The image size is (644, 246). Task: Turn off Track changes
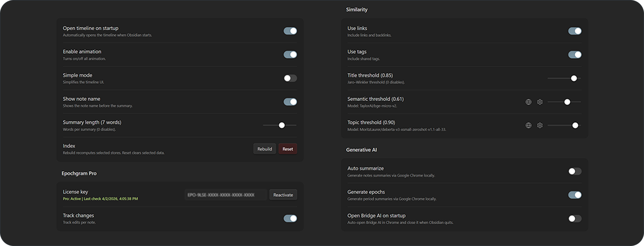290,218
